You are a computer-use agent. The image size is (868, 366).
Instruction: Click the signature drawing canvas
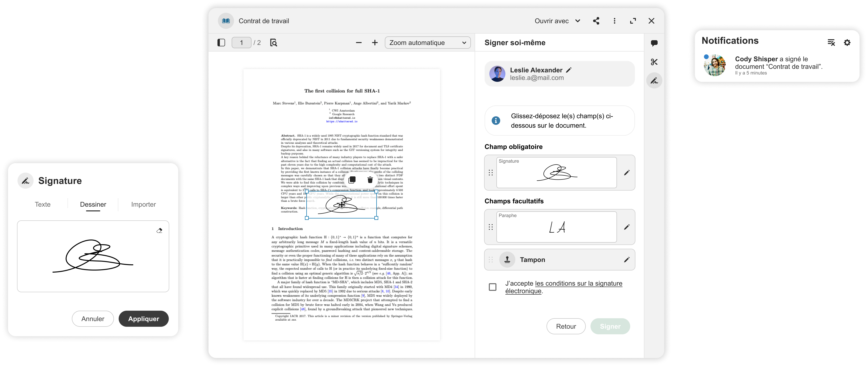93,256
